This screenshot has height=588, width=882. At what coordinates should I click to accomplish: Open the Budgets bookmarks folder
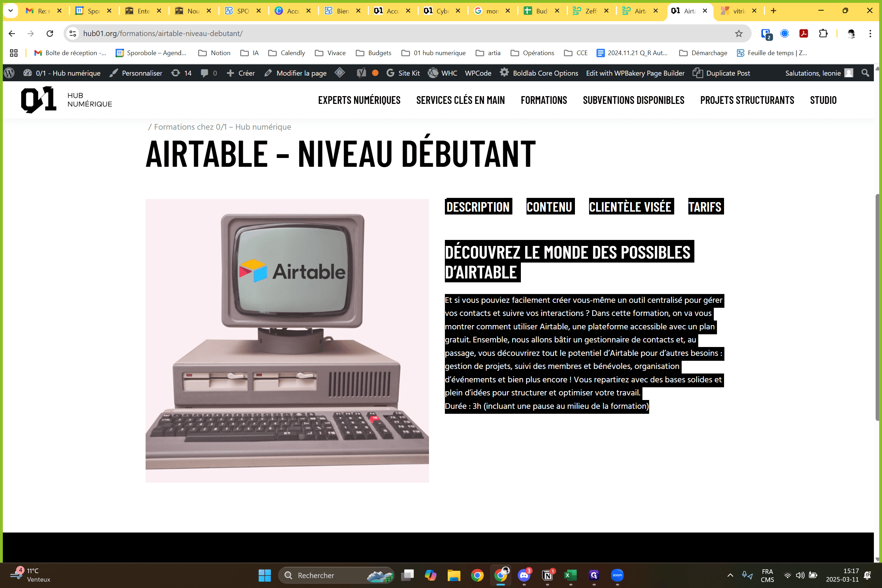[x=373, y=53]
